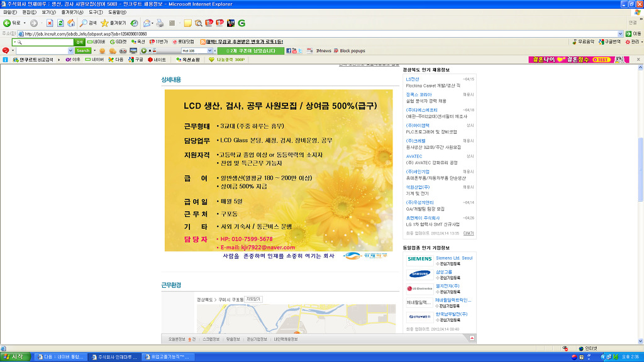Click the 무료음악 free music toolbar button
644x362 pixels.
pos(583,42)
